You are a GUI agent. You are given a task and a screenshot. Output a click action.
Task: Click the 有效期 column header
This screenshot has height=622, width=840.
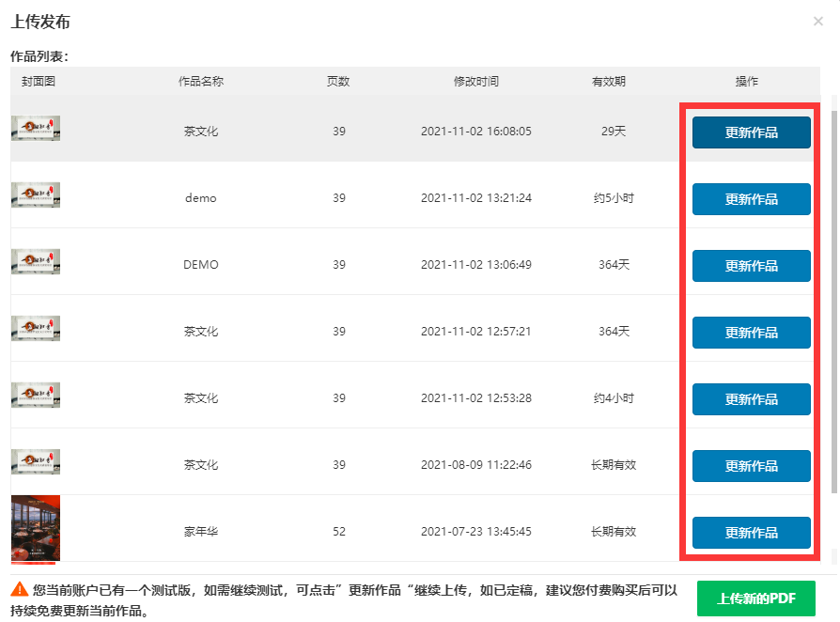pyautogui.click(x=608, y=82)
